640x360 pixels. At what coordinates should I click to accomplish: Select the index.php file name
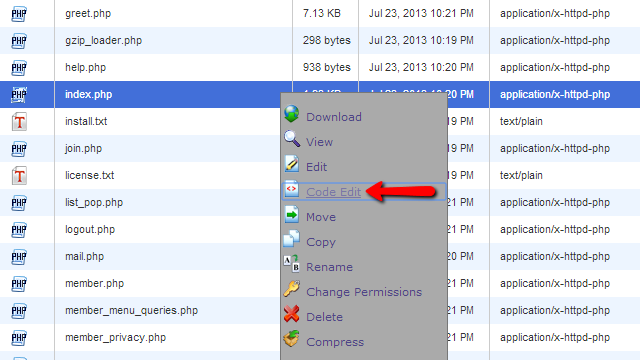[88, 94]
